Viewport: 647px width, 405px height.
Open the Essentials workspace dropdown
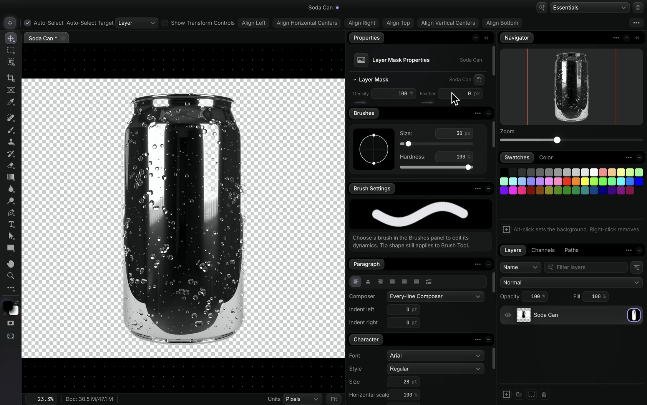(589, 7)
